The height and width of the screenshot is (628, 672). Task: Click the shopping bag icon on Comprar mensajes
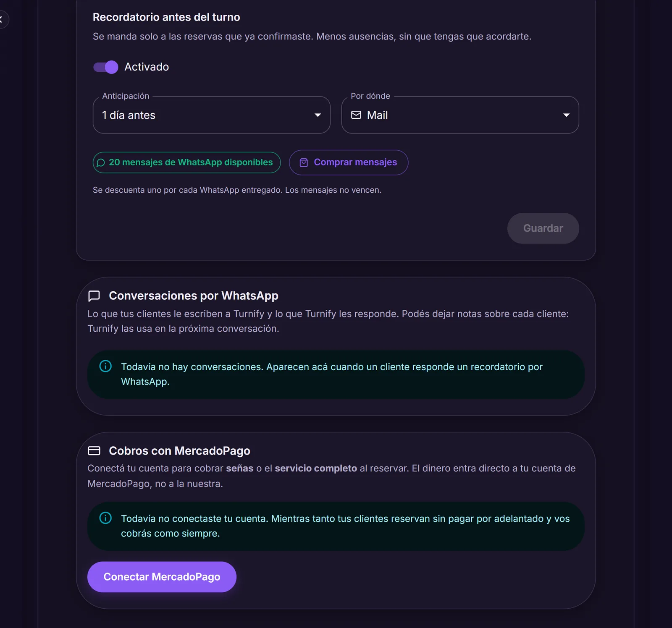(304, 163)
